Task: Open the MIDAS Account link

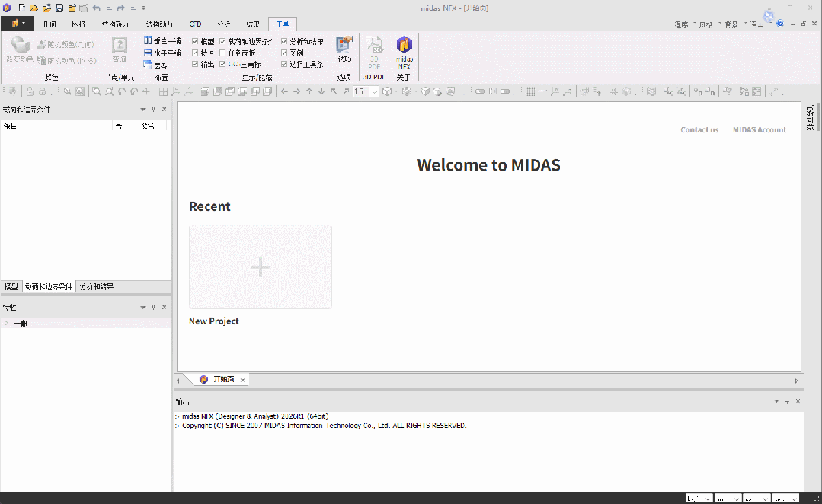Action: tap(759, 130)
